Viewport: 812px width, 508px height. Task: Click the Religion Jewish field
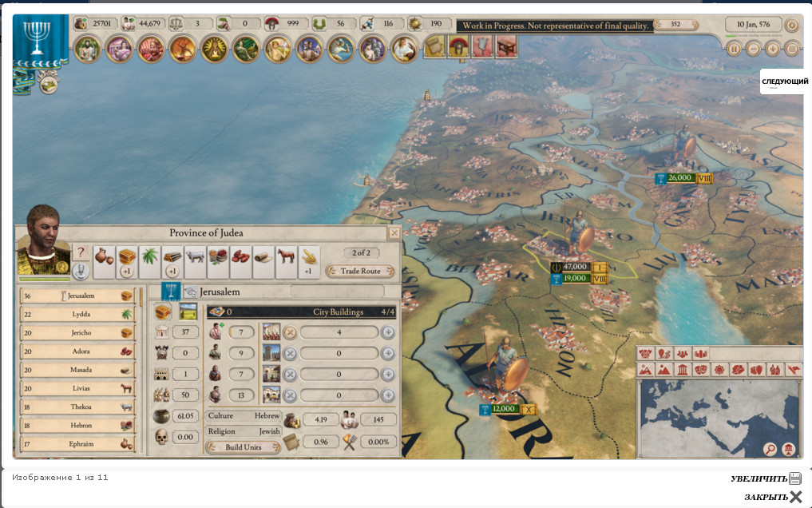(244, 431)
